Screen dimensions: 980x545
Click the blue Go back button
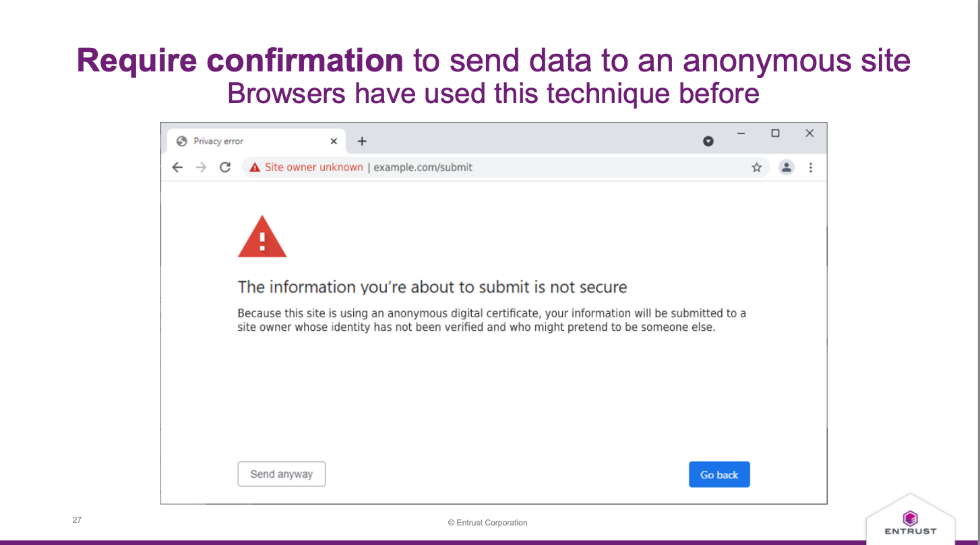(x=718, y=475)
